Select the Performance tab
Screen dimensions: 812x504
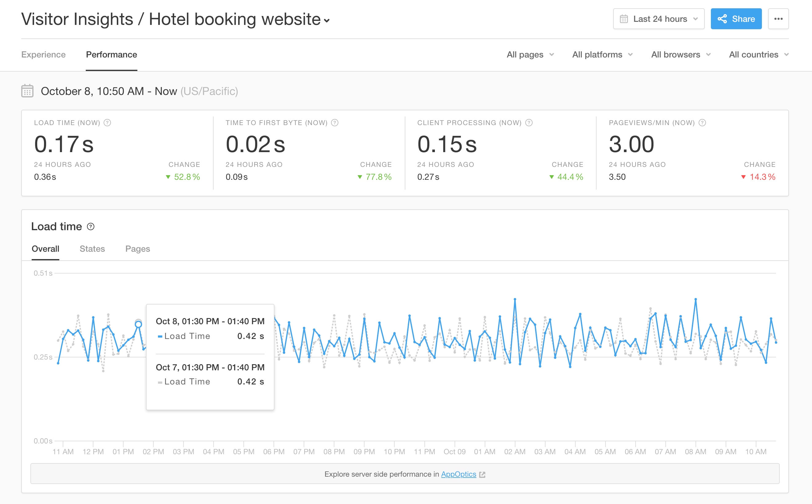tap(111, 55)
